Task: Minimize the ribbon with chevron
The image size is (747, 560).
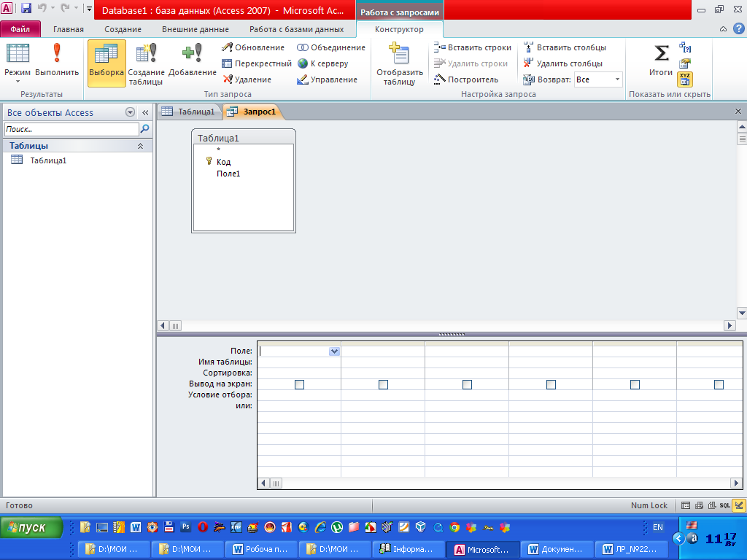Action: [x=723, y=29]
